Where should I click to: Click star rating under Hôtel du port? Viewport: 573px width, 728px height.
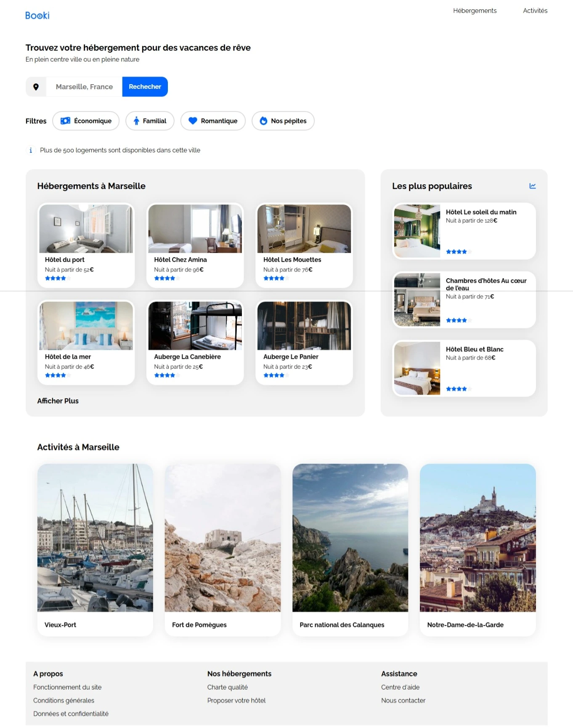click(58, 278)
